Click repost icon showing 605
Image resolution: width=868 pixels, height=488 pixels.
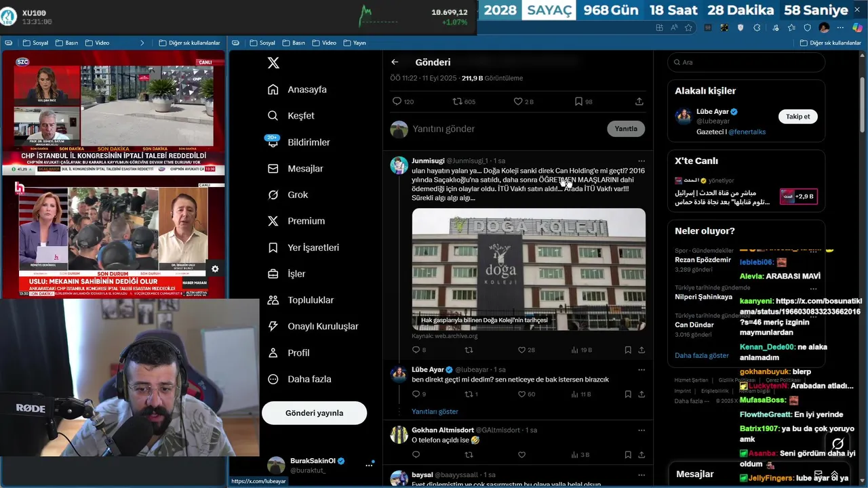[x=464, y=102]
